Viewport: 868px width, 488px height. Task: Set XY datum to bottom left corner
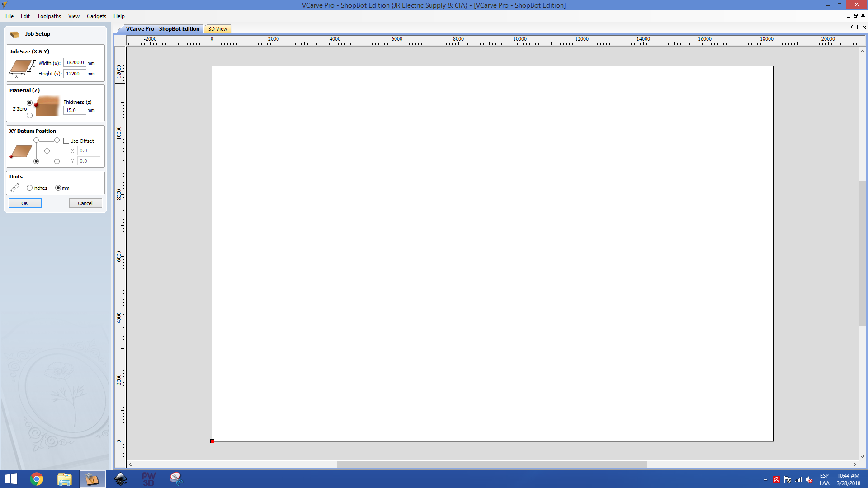click(x=36, y=161)
